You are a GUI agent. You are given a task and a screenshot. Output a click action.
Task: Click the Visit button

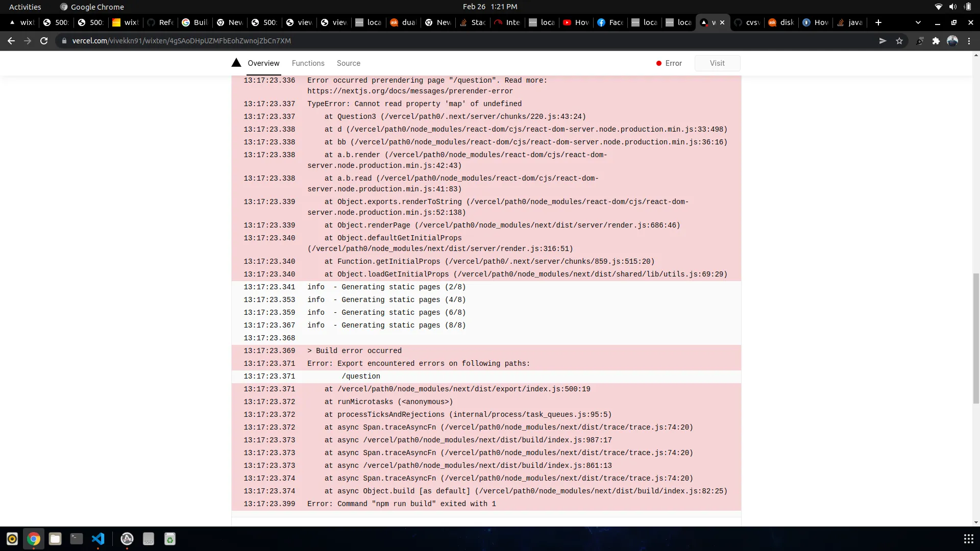[x=717, y=63]
